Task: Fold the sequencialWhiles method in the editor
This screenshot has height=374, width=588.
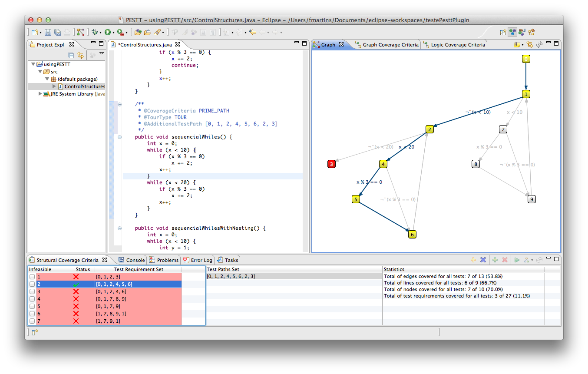Action: point(119,137)
